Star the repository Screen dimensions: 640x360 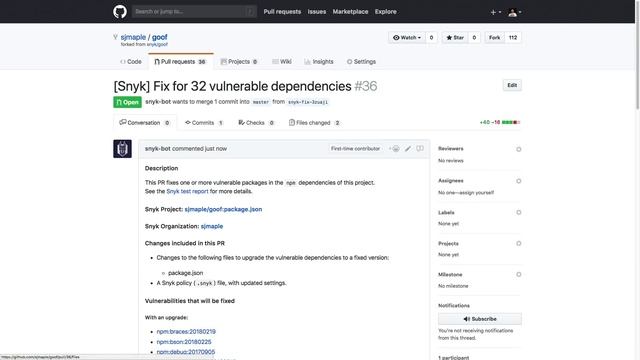coord(455,38)
